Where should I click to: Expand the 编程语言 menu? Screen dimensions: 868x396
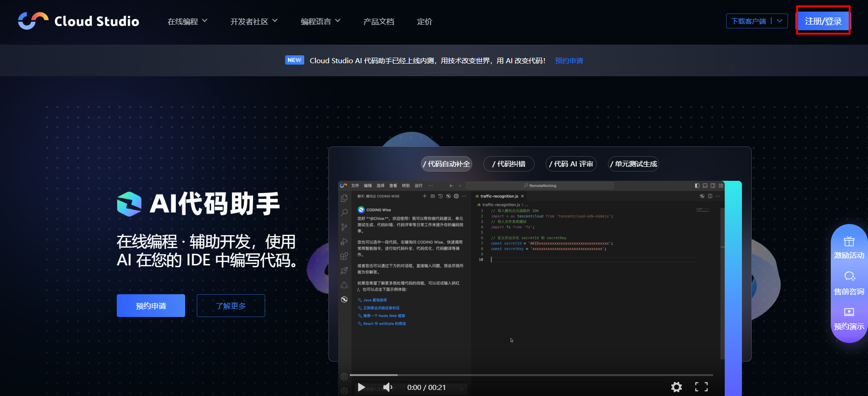click(320, 21)
